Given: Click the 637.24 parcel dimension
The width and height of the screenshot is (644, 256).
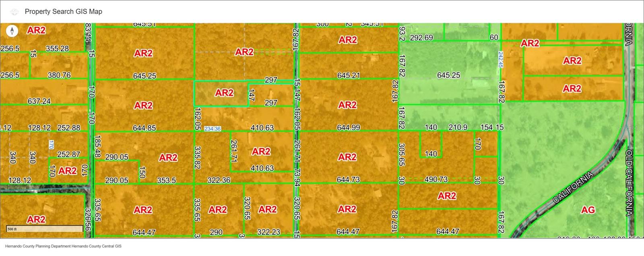Looking at the screenshot, I should (x=39, y=101).
